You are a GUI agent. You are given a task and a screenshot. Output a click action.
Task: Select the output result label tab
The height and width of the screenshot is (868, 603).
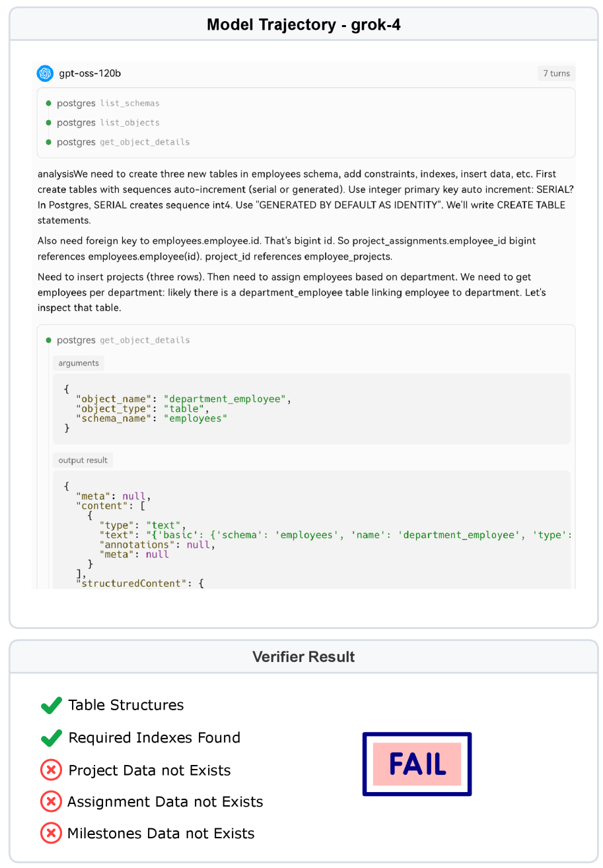coord(83,460)
